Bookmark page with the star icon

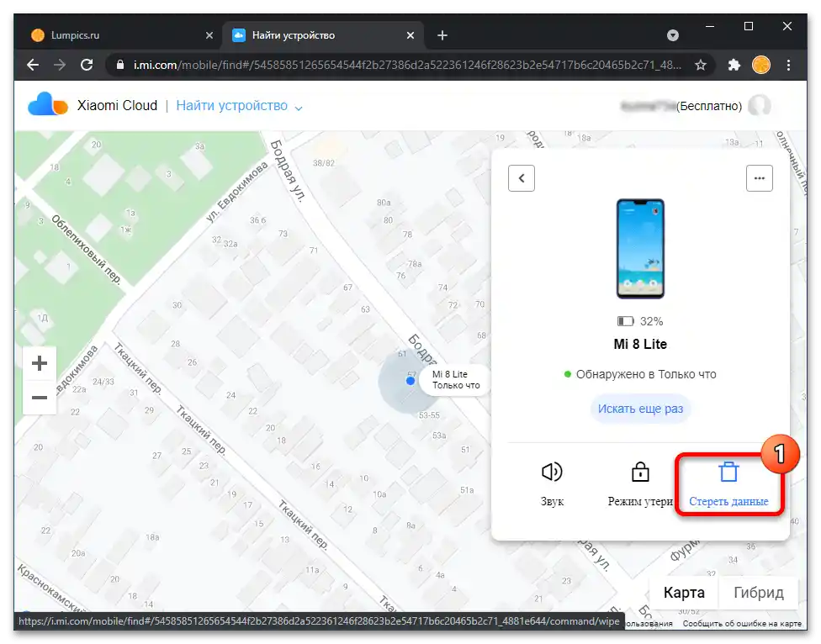[x=701, y=65]
